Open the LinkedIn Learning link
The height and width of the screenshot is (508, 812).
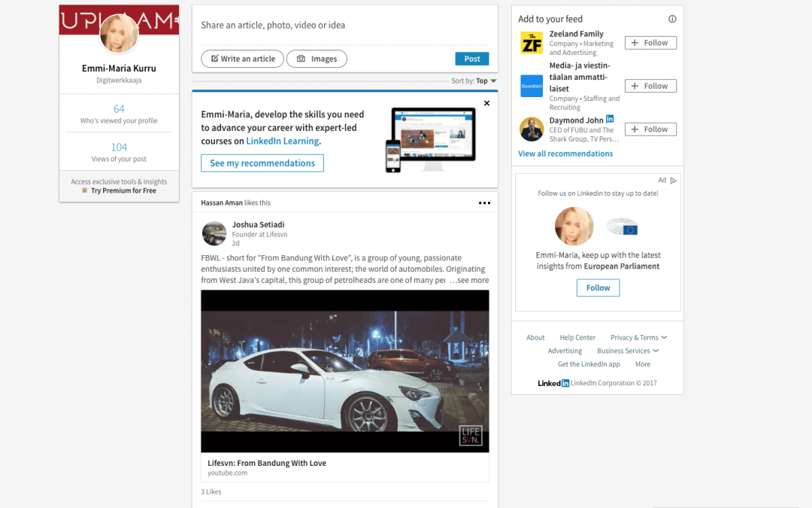(x=282, y=141)
